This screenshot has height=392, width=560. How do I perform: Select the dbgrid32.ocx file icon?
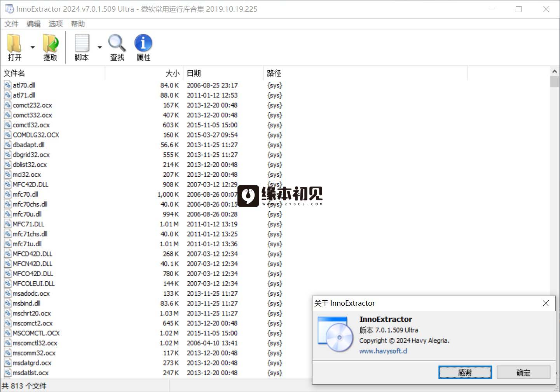pyautogui.click(x=8, y=154)
